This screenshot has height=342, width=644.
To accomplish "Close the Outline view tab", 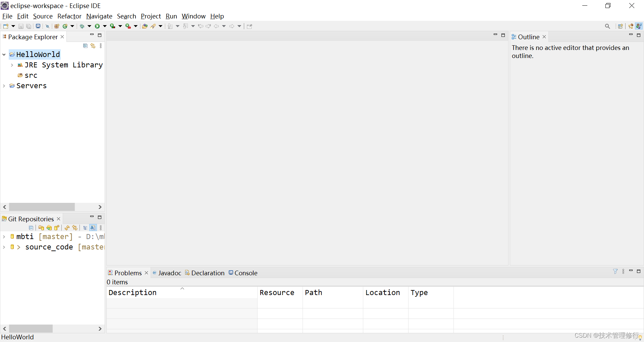I will click(x=544, y=37).
